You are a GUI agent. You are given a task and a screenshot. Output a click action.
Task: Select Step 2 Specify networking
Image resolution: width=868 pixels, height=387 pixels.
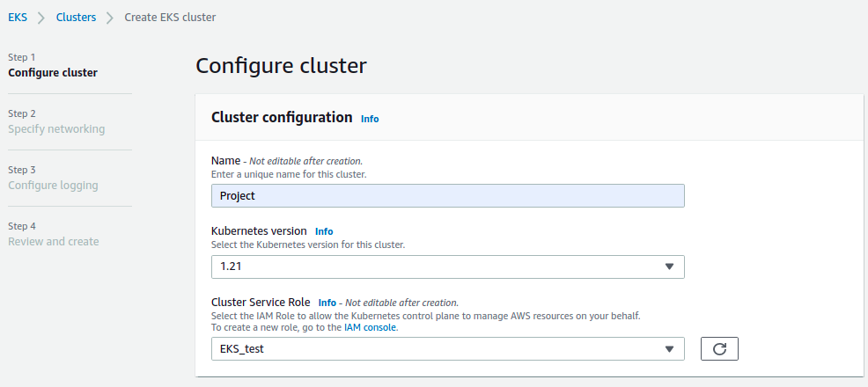point(56,121)
